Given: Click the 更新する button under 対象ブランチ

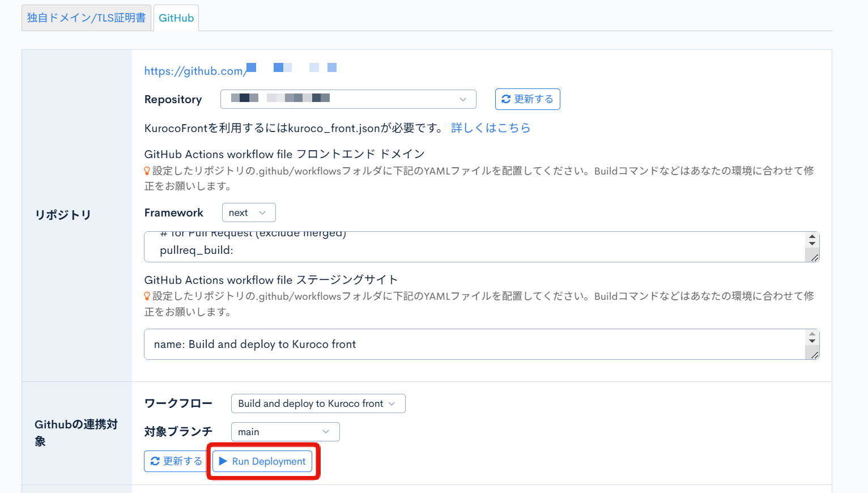Looking at the screenshot, I should (x=176, y=461).
